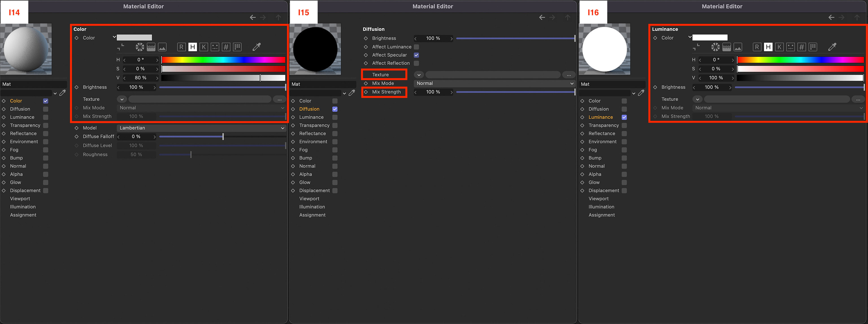
Task: Click the black sphere preview thumbnail
Action: [x=315, y=49]
